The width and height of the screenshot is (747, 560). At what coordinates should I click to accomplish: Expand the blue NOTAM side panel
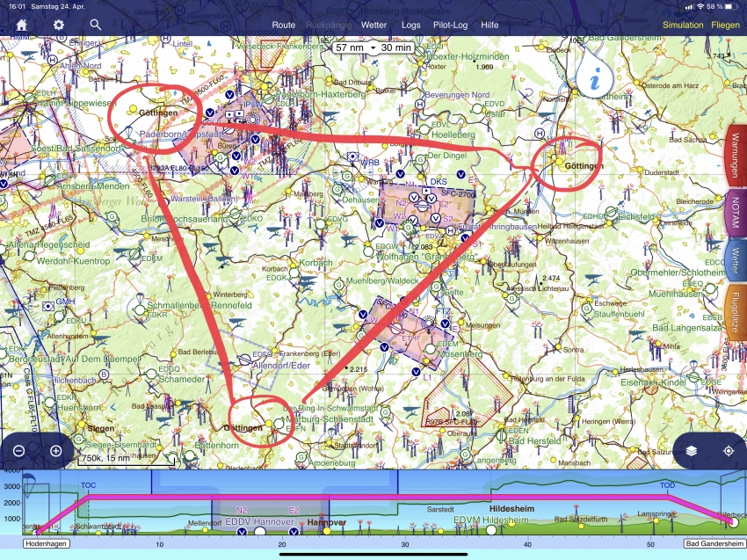click(x=735, y=215)
